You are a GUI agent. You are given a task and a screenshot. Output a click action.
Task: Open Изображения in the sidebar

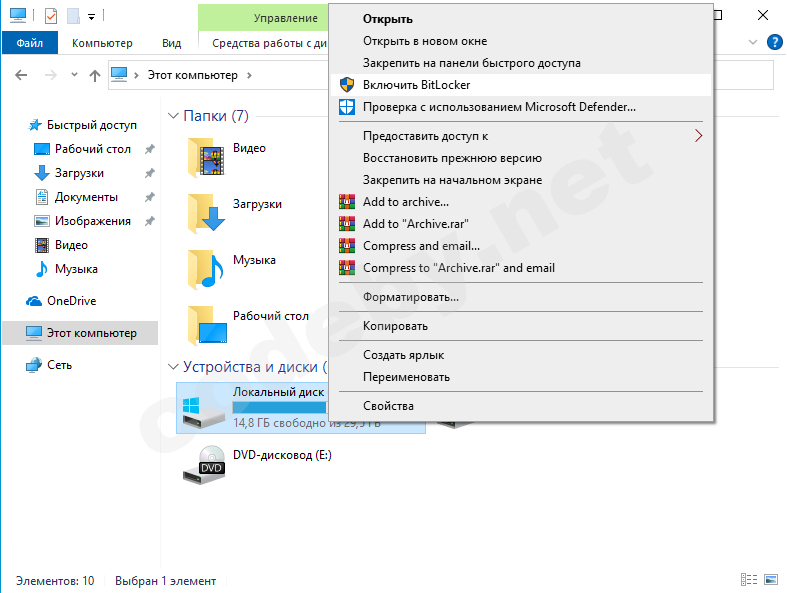pos(83,221)
